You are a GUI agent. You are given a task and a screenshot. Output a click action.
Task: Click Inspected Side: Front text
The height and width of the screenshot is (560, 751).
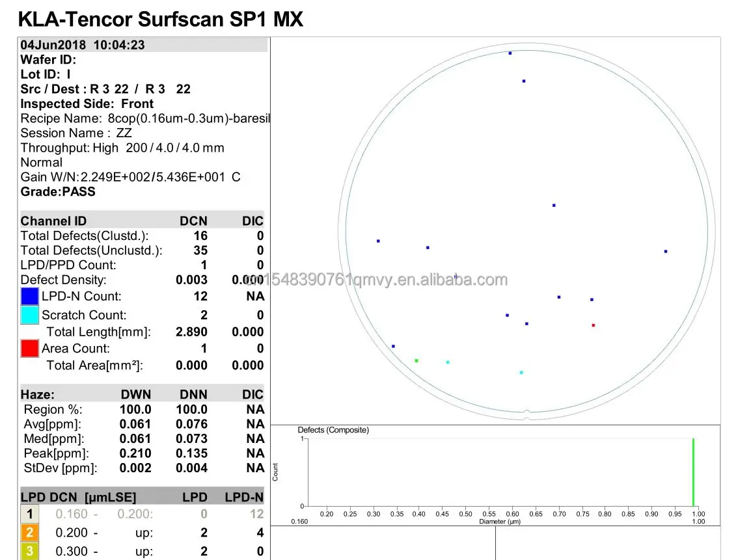pos(87,103)
